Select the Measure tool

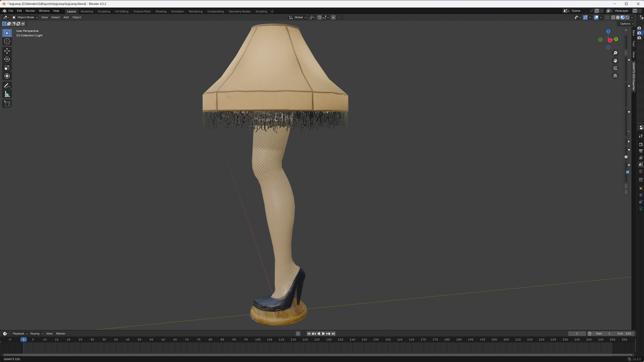point(7,94)
